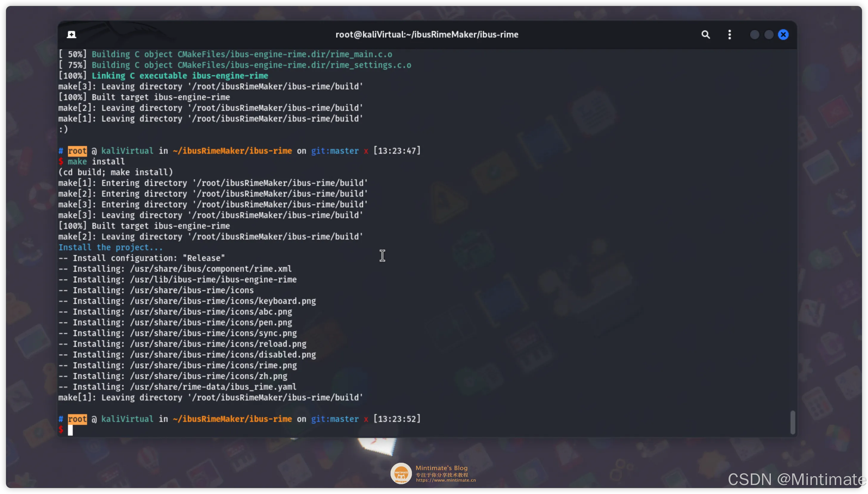Click the 'make[3]: Entering directory' line

213,205
